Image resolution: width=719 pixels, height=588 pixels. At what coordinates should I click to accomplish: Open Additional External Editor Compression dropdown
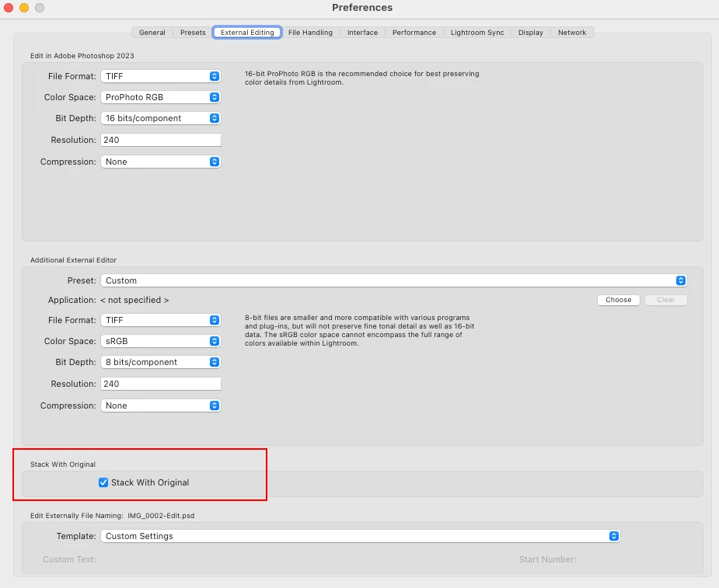160,405
